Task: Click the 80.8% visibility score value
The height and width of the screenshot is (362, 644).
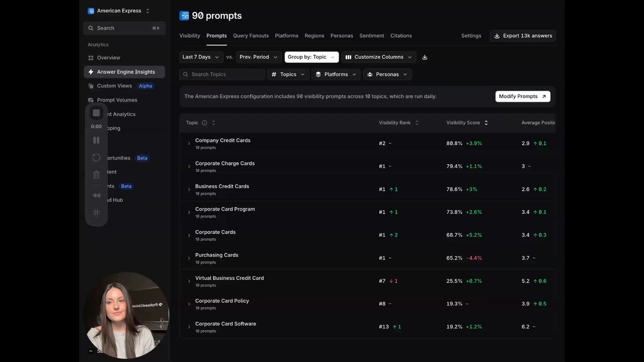Action: tap(454, 143)
